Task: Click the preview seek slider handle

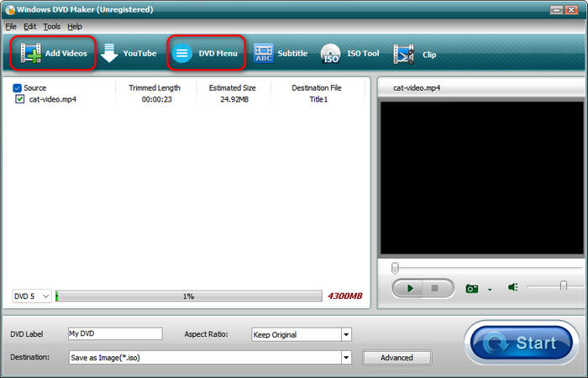Action: point(395,268)
